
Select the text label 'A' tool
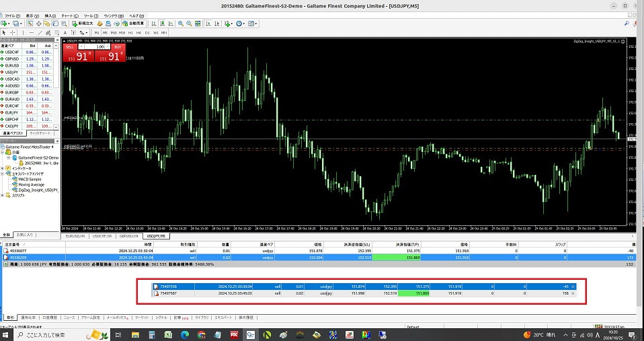[x=65, y=32]
